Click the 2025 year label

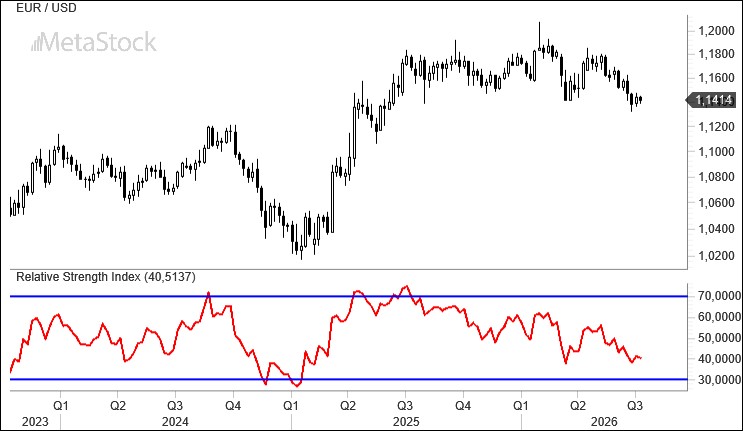[406, 422]
